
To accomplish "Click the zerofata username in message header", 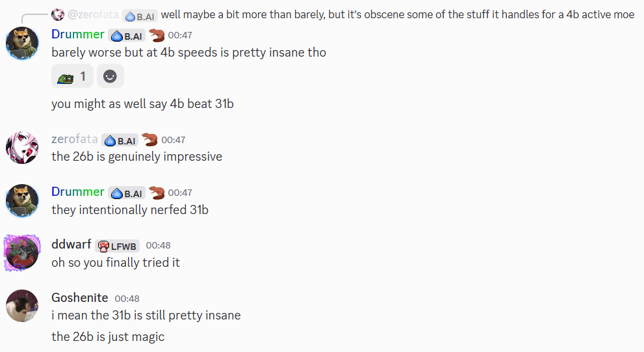I will (x=74, y=139).
